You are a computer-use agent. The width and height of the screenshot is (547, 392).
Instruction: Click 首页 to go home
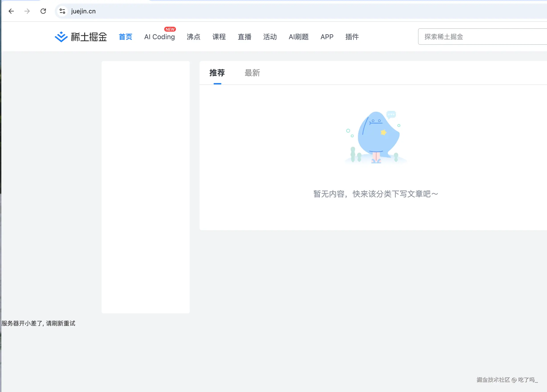pyautogui.click(x=125, y=37)
